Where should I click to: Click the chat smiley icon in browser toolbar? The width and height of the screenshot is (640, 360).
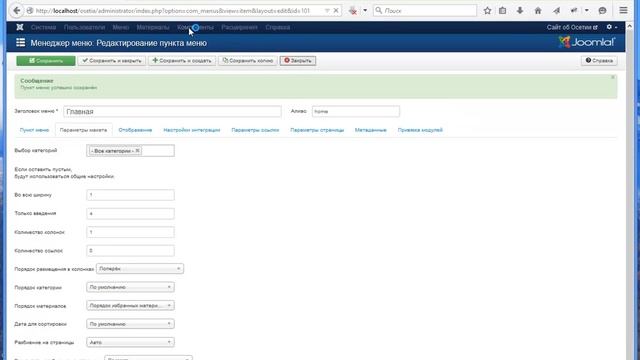(602, 11)
